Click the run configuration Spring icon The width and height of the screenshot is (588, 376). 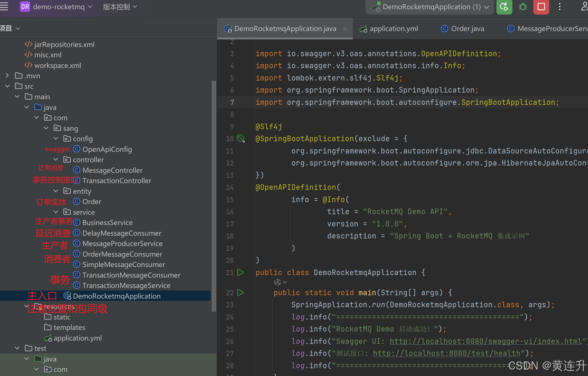(x=376, y=7)
